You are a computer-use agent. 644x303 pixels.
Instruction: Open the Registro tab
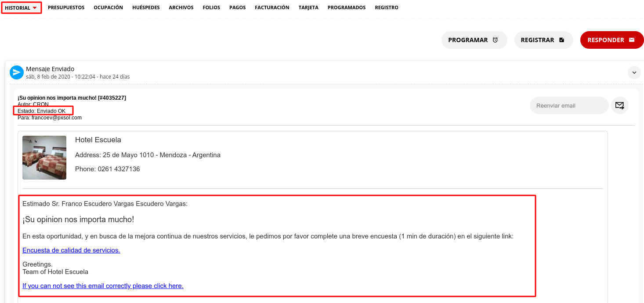pyautogui.click(x=387, y=8)
